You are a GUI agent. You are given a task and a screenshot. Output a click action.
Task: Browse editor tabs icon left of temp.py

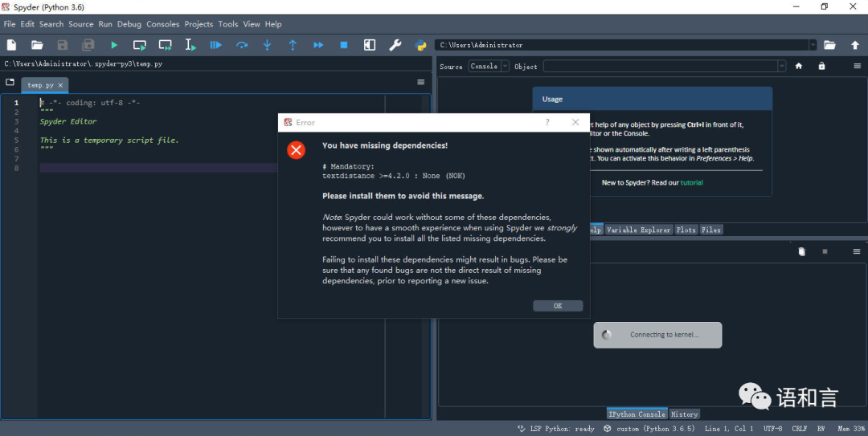(x=10, y=82)
